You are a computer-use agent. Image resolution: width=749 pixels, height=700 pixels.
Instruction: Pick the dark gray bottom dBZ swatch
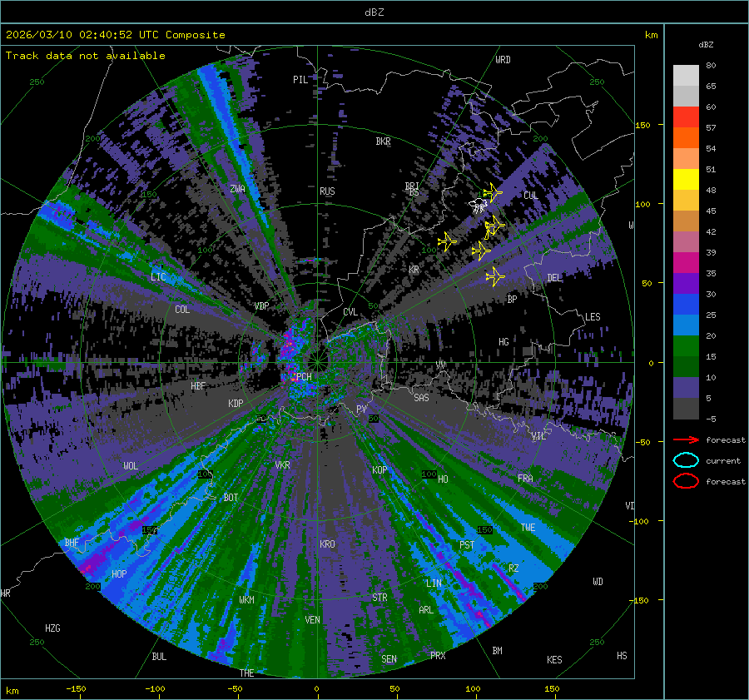(x=686, y=409)
